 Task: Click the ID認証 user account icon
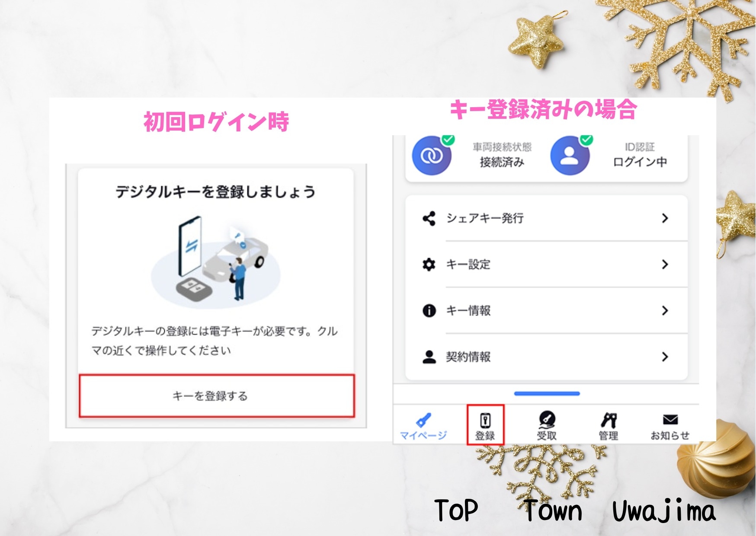tap(570, 156)
